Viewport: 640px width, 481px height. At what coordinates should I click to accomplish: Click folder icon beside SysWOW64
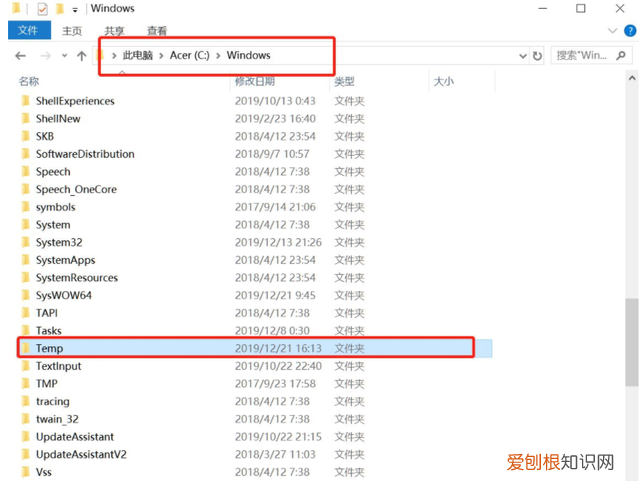click(25, 295)
